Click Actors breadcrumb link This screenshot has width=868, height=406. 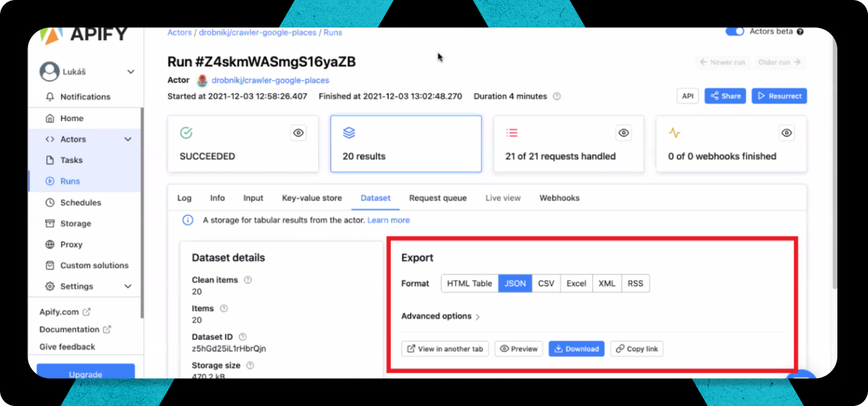point(180,32)
